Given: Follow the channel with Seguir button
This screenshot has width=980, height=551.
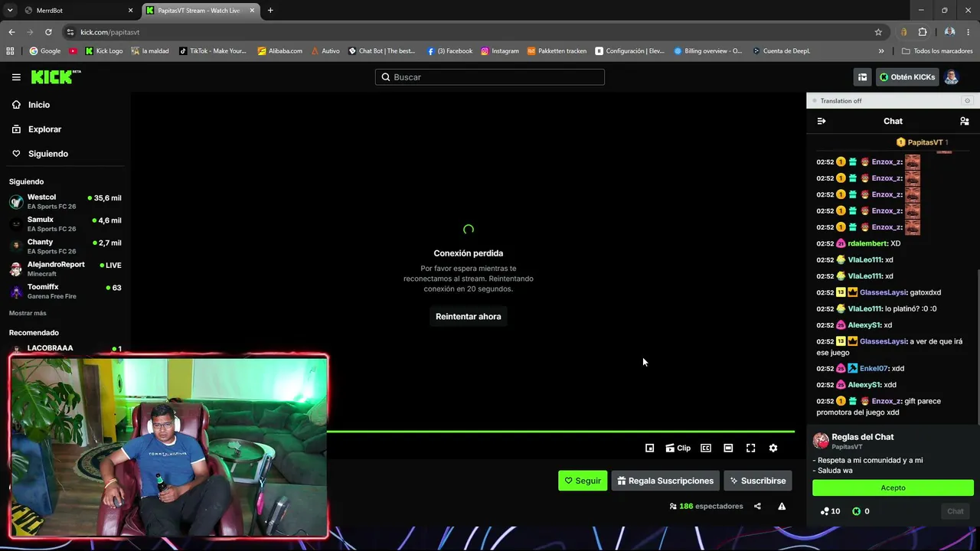Looking at the screenshot, I should pos(583,481).
